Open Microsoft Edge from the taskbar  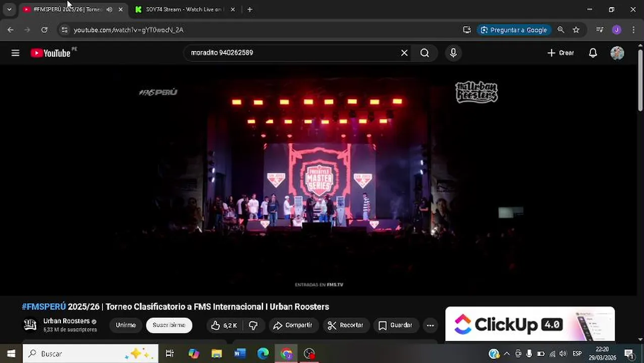tap(263, 353)
